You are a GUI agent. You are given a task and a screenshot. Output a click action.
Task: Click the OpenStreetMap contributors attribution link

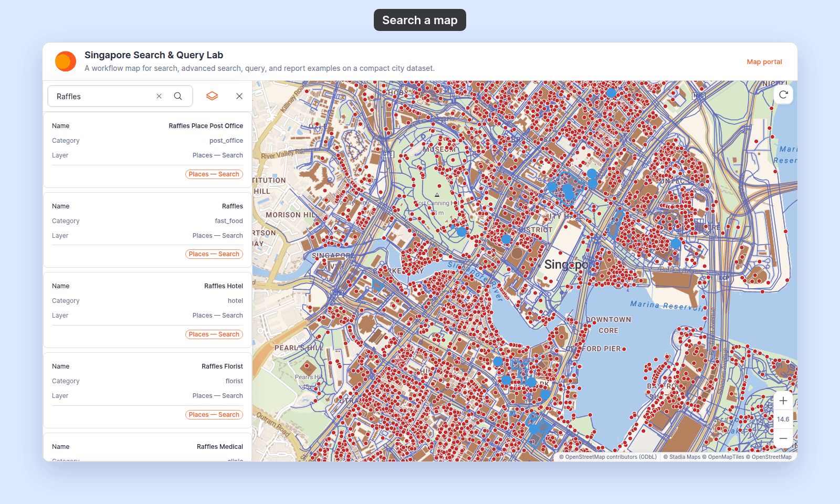click(x=608, y=457)
